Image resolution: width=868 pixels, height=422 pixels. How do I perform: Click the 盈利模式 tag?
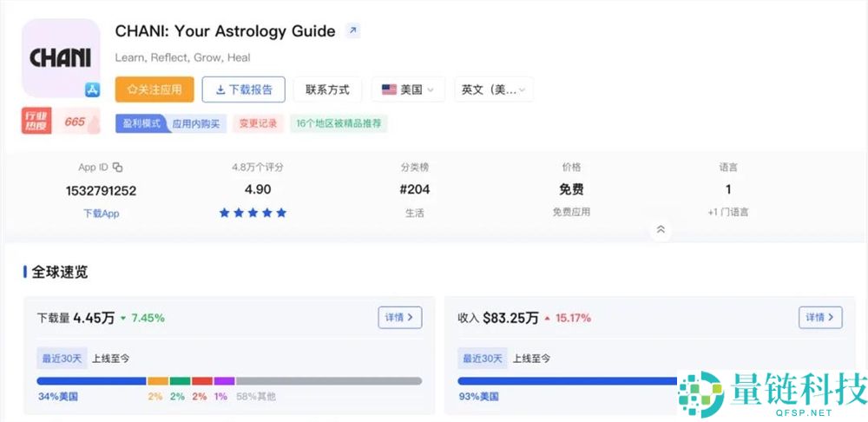tap(141, 123)
